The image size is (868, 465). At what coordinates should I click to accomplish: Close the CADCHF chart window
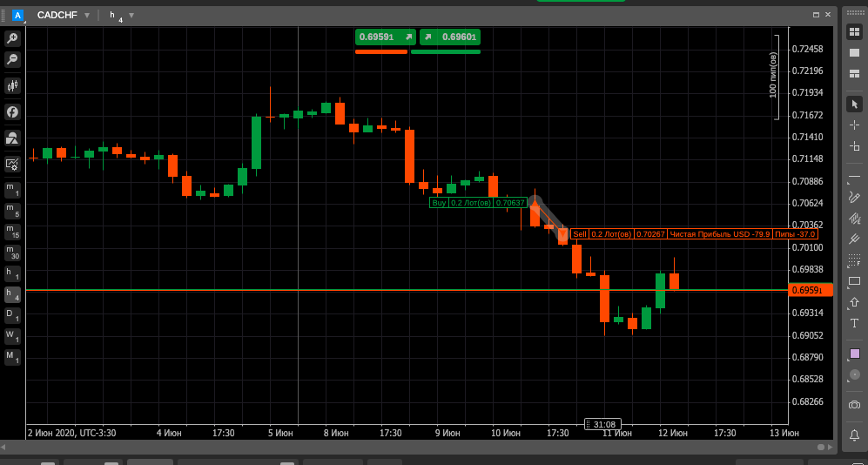click(828, 15)
